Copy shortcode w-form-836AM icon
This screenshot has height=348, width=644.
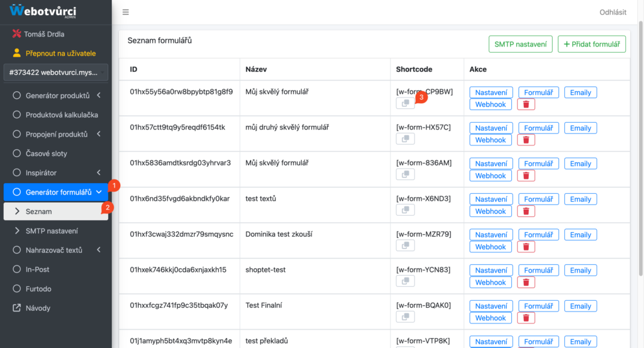click(x=406, y=174)
